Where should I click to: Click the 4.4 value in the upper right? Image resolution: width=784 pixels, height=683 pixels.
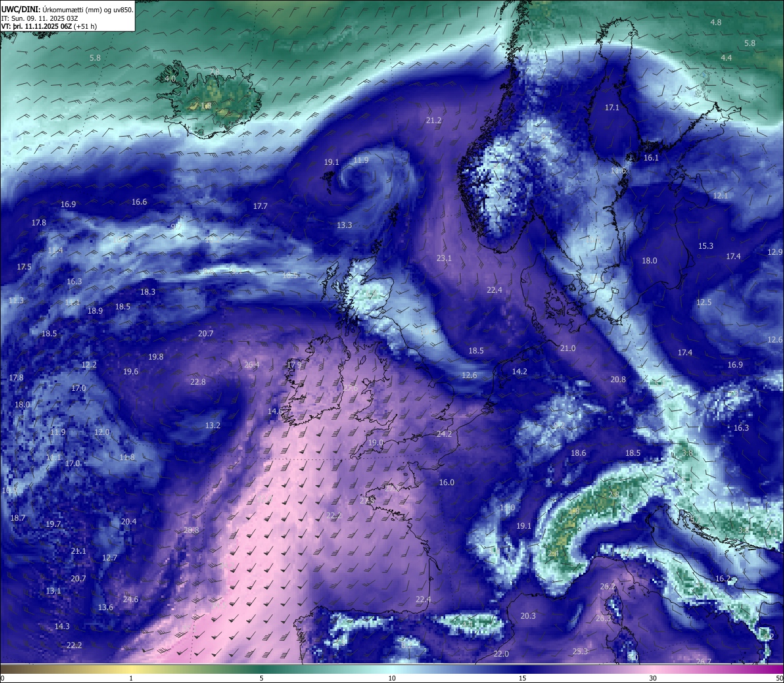tap(726, 58)
